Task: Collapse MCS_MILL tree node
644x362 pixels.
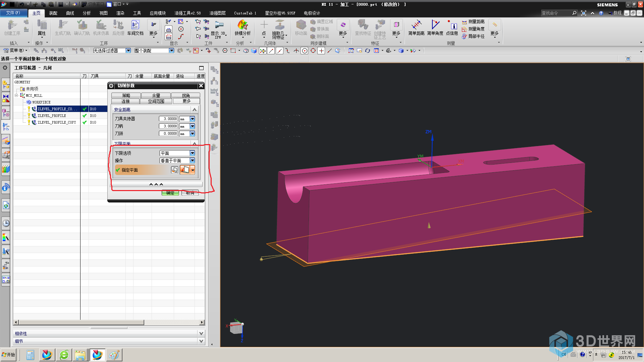Action: [16, 96]
